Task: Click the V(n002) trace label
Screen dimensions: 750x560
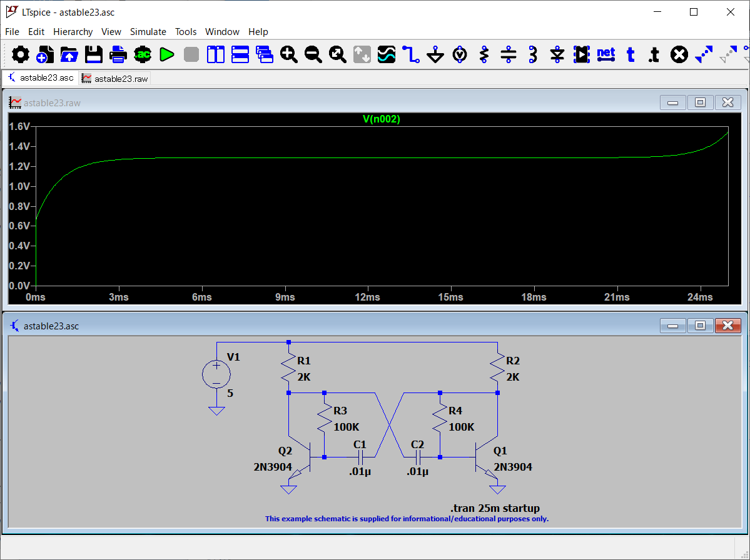Action: (x=381, y=119)
